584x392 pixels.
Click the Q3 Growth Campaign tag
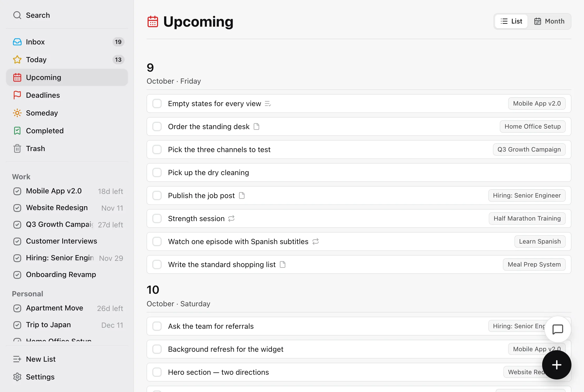point(529,149)
